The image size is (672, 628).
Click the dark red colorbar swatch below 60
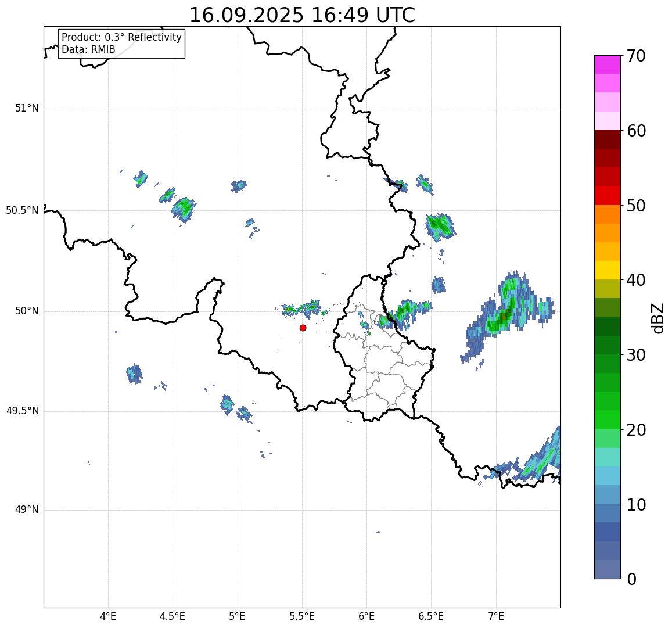[608, 140]
